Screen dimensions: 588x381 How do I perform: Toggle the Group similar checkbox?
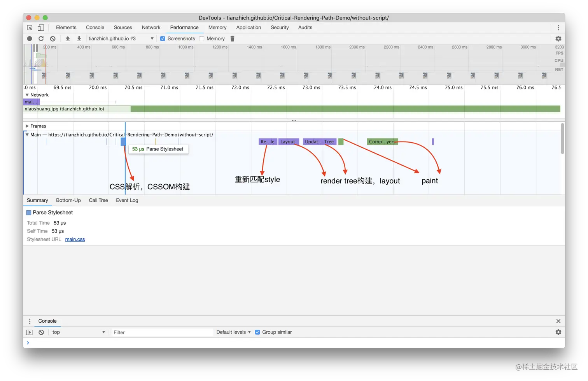(x=257, y=332)
